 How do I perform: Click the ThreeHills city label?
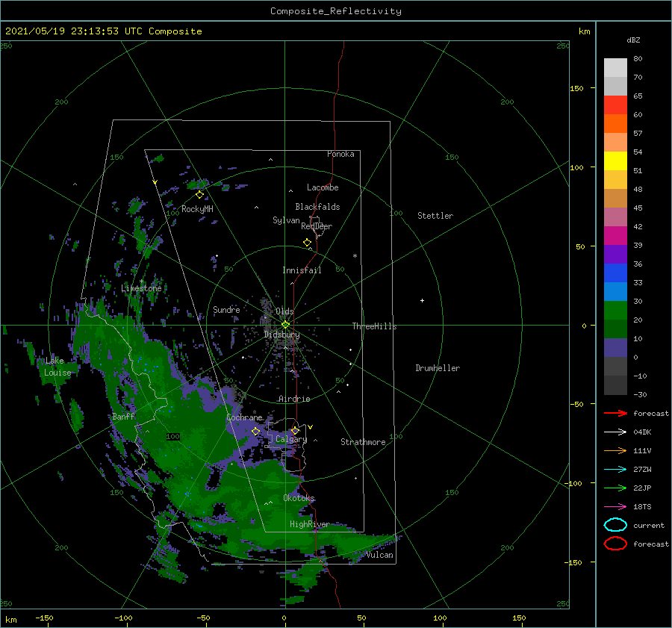pos(375,326)
